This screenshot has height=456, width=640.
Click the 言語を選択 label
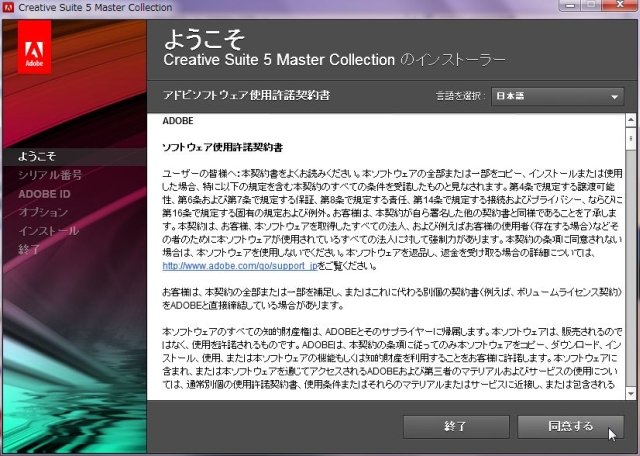[x=460, y=96]
